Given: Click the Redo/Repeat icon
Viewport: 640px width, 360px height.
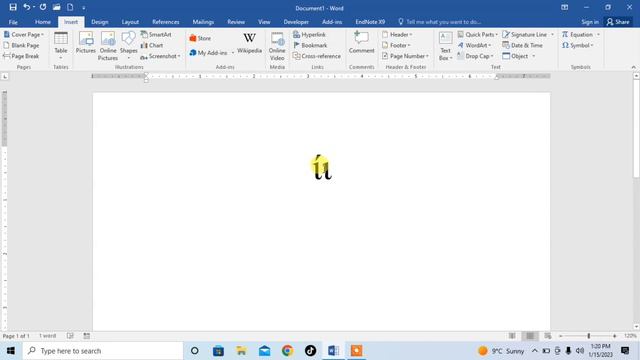Looking at the screenshot, I should tap(43, 7).
